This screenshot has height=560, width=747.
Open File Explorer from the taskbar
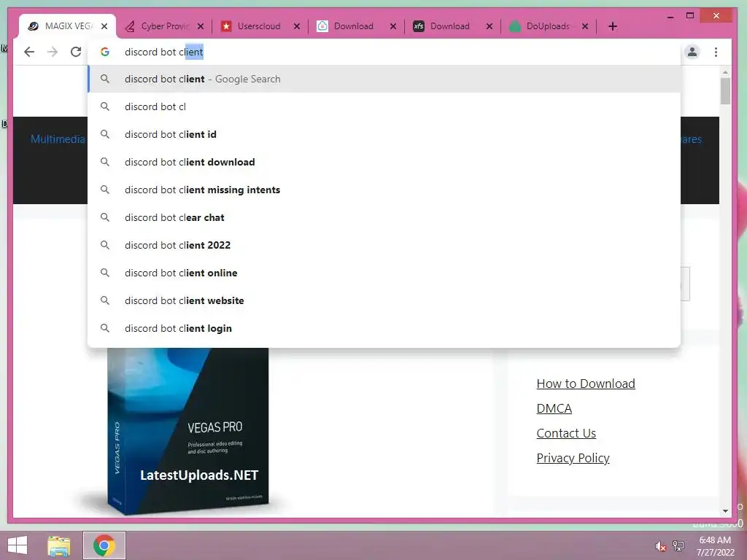tap(59, 545)
